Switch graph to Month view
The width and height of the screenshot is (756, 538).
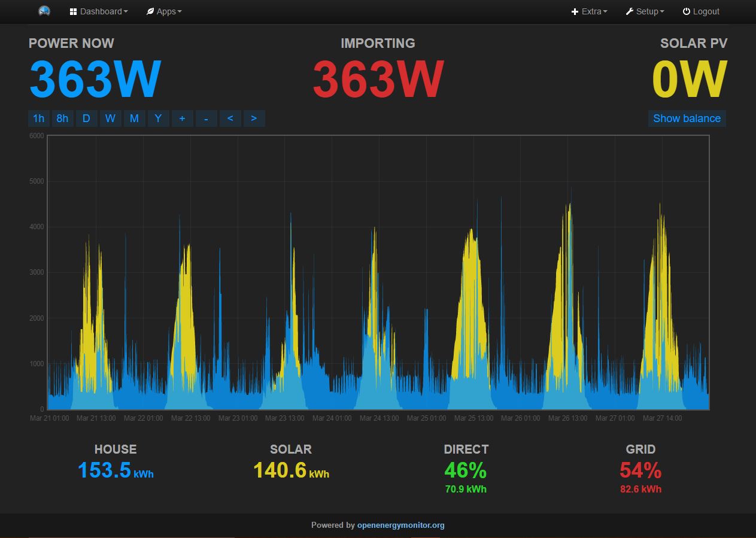134,118
